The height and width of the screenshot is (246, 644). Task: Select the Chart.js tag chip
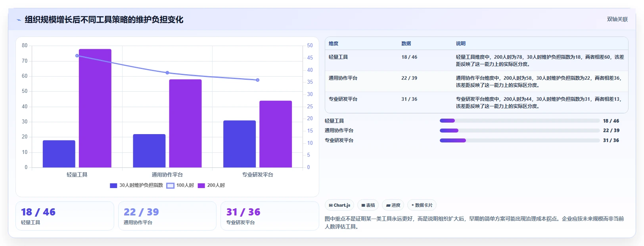(x=339, y=205)
